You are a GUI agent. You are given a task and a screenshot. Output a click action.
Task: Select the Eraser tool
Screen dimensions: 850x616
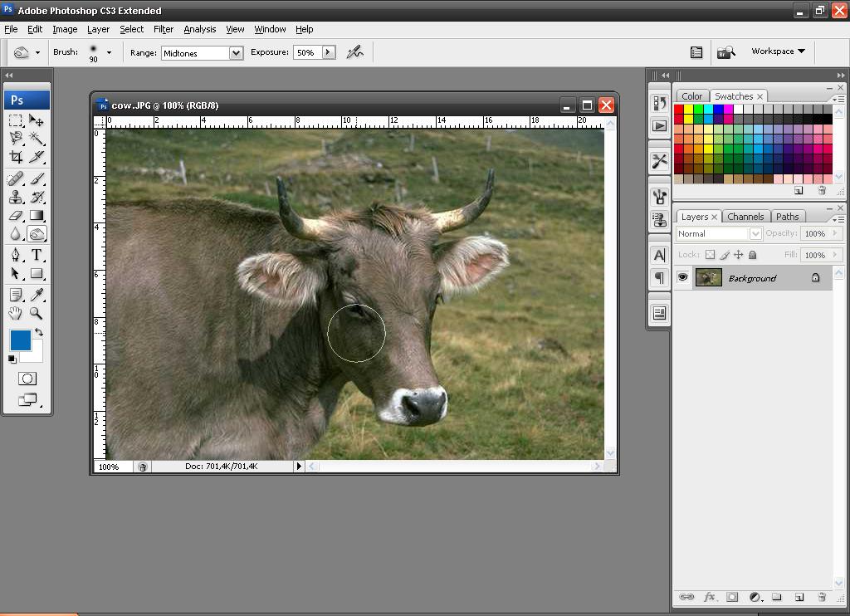[x=16, y=215]
